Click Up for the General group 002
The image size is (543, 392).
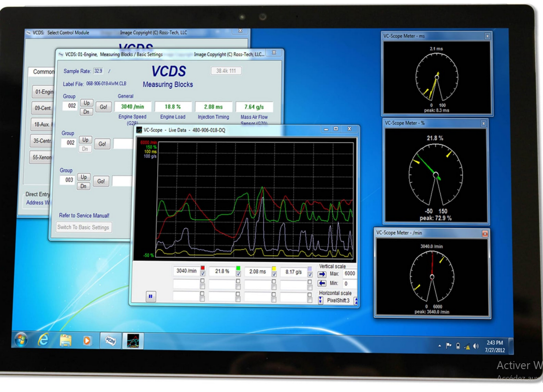point(87,103)
